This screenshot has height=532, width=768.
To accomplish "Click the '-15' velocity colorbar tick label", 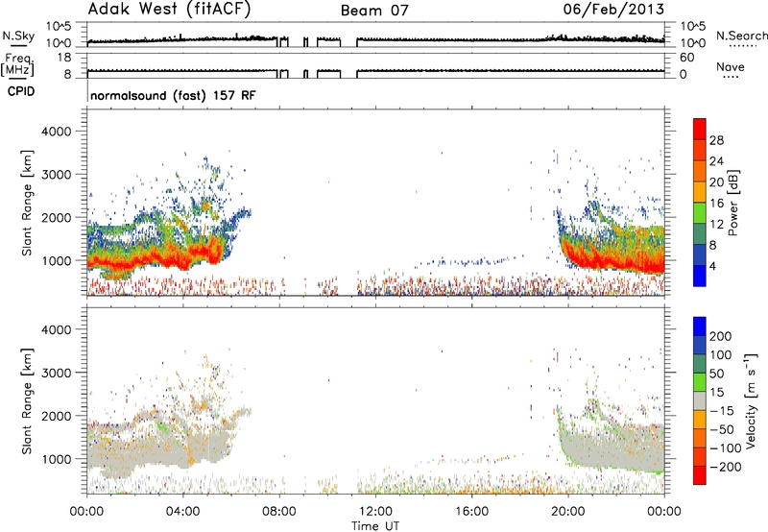I will [722, 411].
